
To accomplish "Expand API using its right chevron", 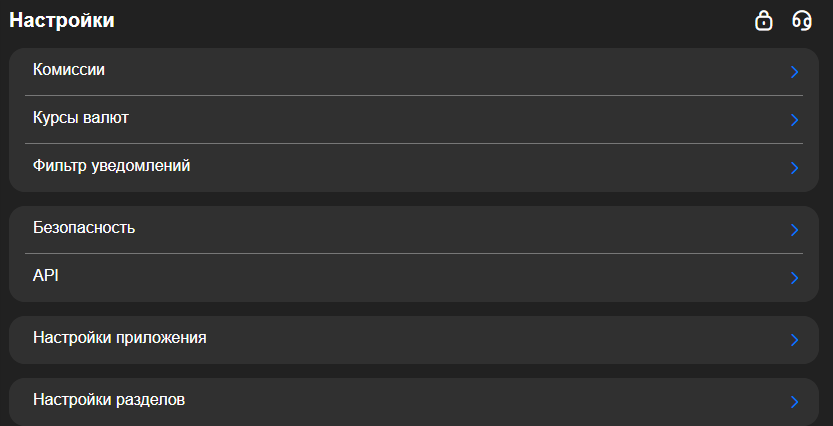I will point(794,278).
